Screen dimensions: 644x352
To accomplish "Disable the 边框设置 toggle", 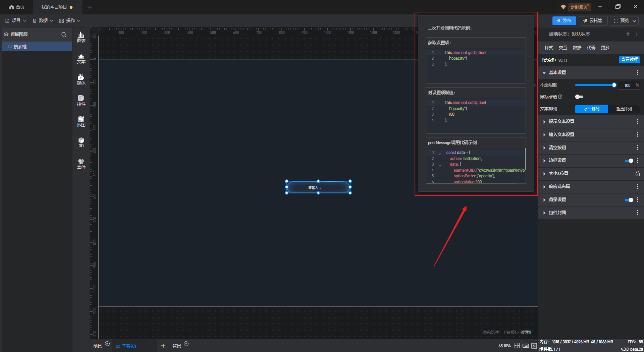I will [x=629, y=161].
